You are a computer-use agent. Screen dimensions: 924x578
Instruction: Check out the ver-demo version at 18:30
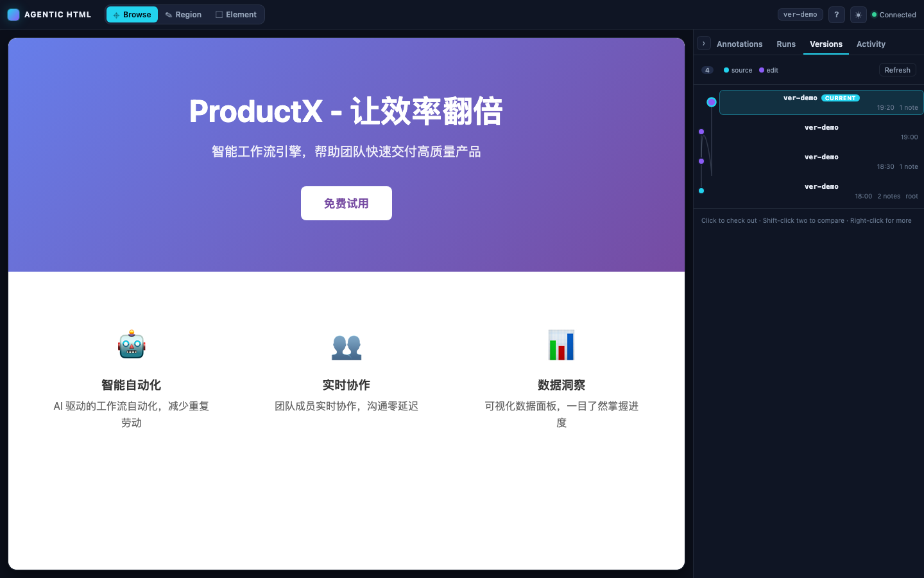point(821,161)
